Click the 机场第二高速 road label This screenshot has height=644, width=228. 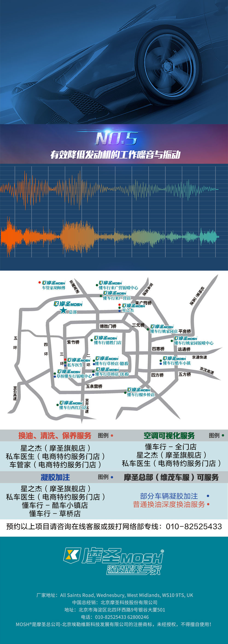(x=197, y=296)
